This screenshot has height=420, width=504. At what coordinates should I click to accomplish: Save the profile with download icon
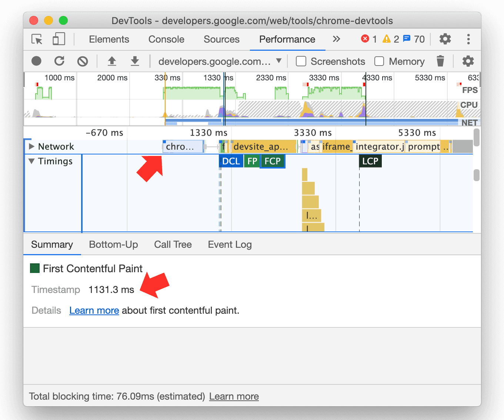point(135,61)
